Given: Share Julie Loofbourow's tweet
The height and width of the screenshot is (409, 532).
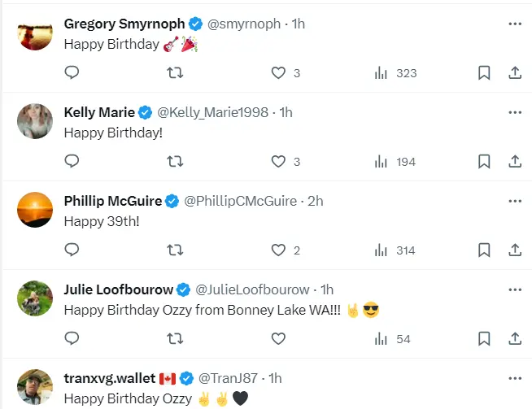Looking at the screenshot, I should tap(514, 338).
